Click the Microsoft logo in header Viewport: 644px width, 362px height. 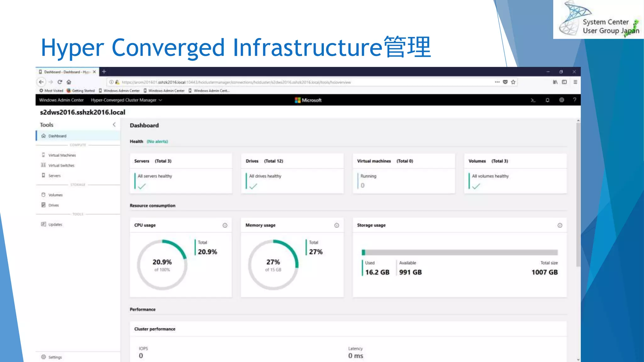click(x=308, y=100)
